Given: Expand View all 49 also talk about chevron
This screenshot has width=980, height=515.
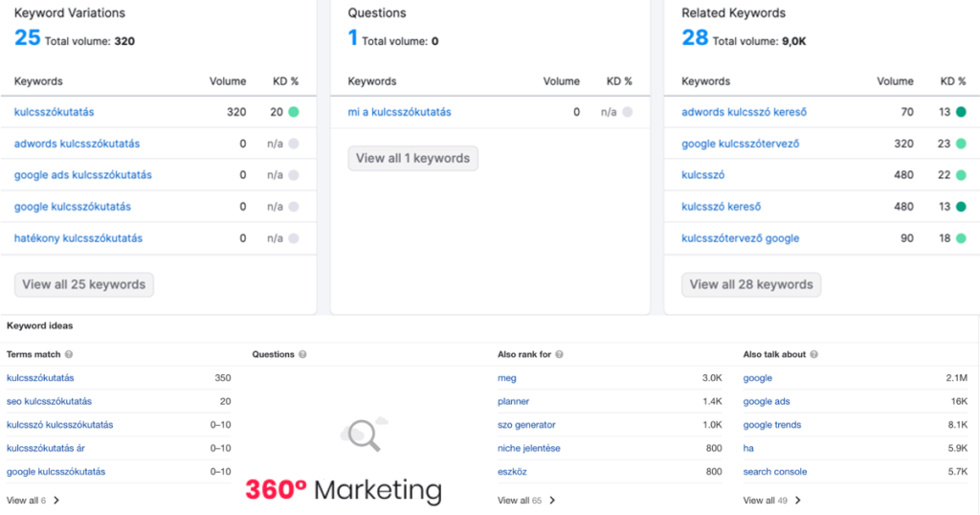Looking at the screenshot, I should (x=797, y=500).
